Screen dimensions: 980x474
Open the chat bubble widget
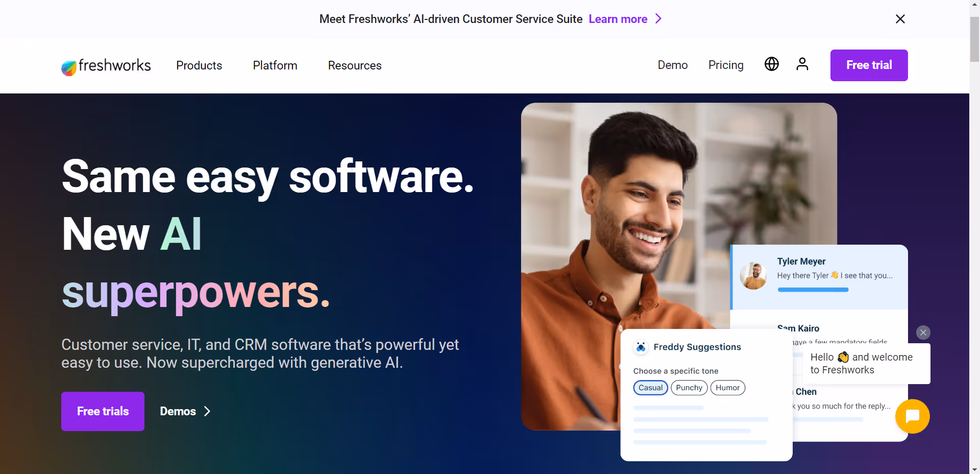tap(912, 416)
